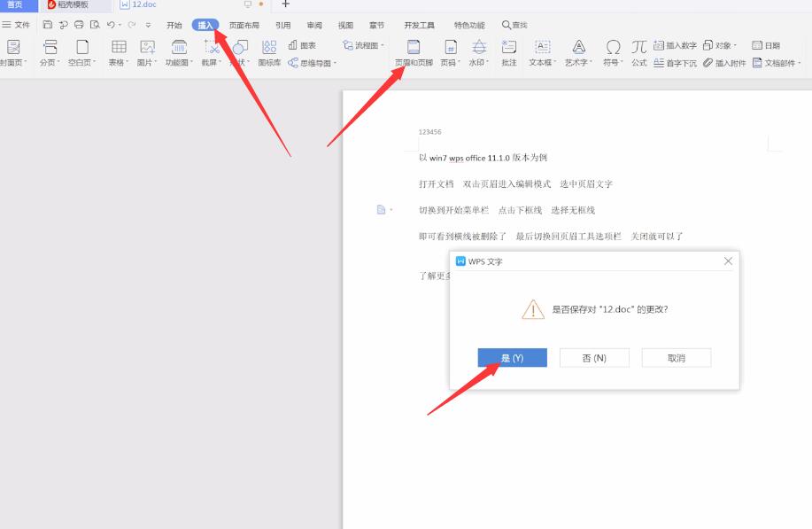Insert a page break (分页)
The width and height of the screenshot is (812, 529).
50,53
